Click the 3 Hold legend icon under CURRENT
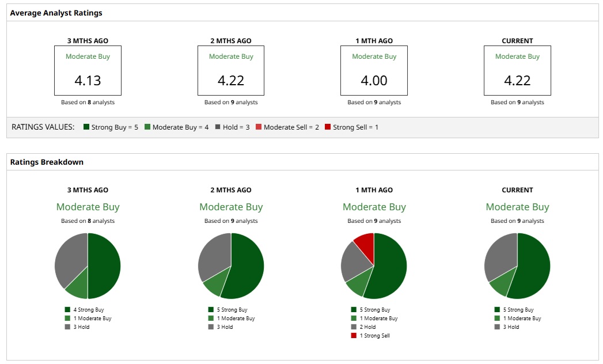 [x=497, y=327]
